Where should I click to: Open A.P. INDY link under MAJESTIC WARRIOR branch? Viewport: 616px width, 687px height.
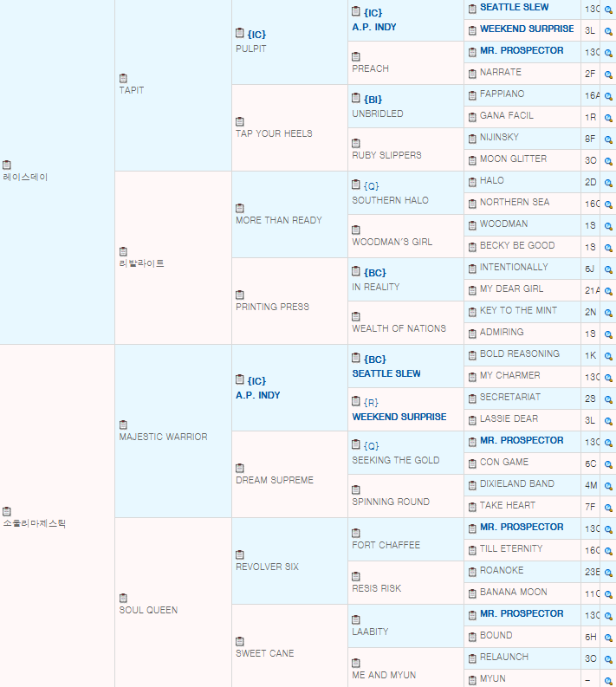[257, 395]
